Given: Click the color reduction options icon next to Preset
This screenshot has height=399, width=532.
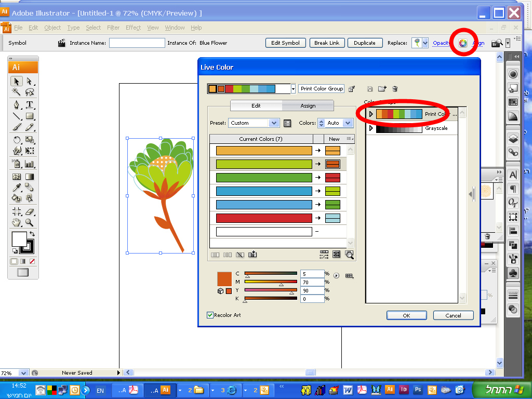Looking at the screenshot, I should tap(287, 123).
